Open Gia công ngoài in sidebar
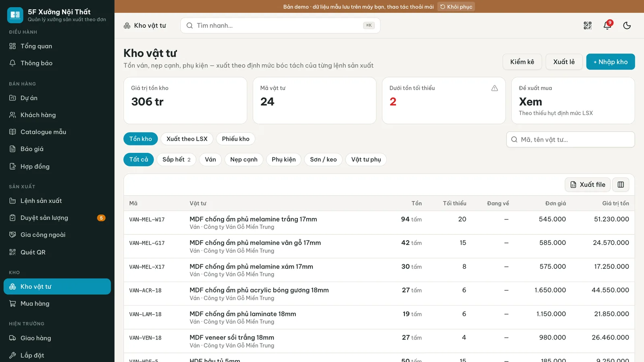Screen dimensions: 644x362 pyautogui.click(x=57, y=235)
